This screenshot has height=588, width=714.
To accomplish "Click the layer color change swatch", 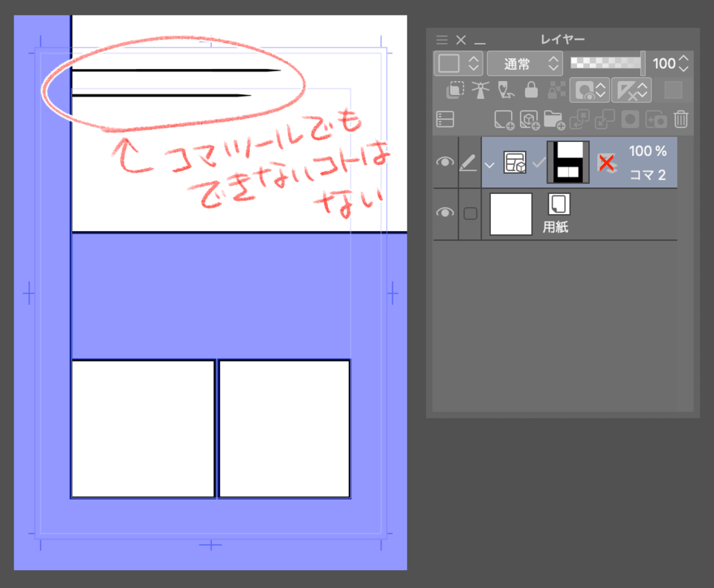I will [673, 90].
